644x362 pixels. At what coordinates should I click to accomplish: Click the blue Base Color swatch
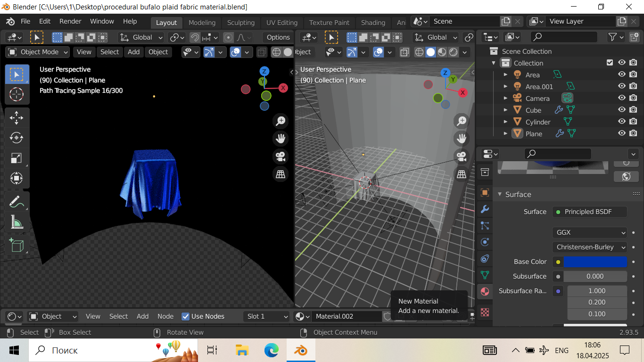[x=595, y=262]
